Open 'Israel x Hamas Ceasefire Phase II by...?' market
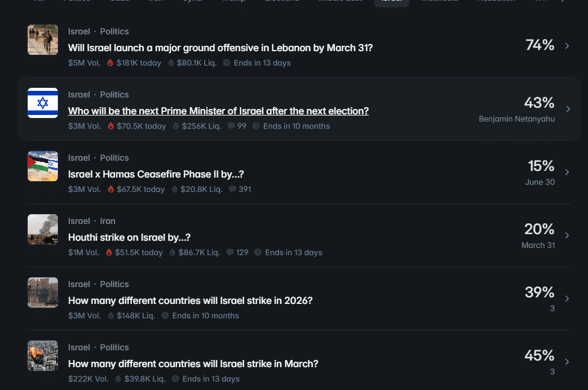Viewport: 588px width, 390px height. (x=156, y=174)
